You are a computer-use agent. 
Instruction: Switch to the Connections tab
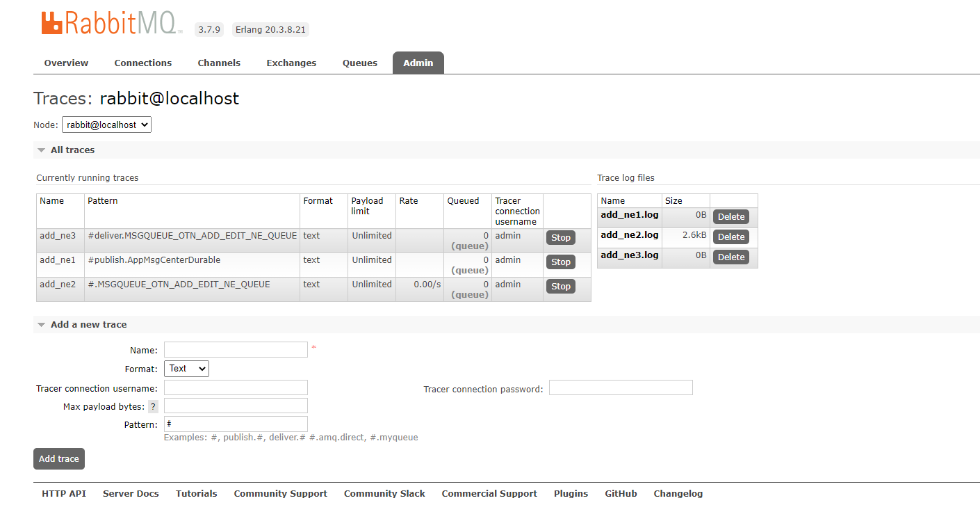[x=143, y=63]
